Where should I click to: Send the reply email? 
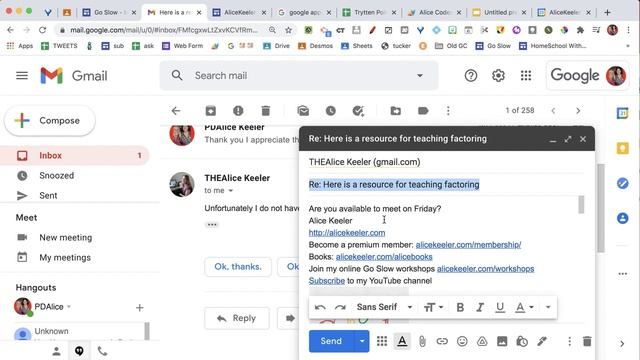[x=331, y=341]
